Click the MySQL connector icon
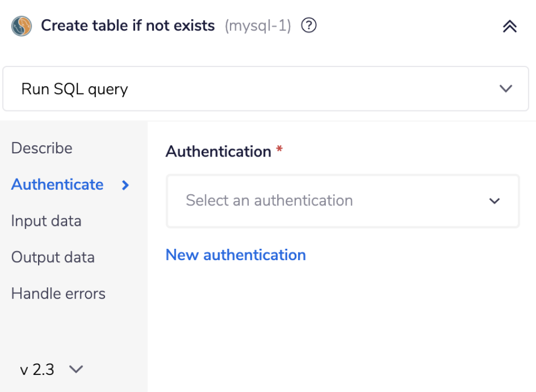 21,25
